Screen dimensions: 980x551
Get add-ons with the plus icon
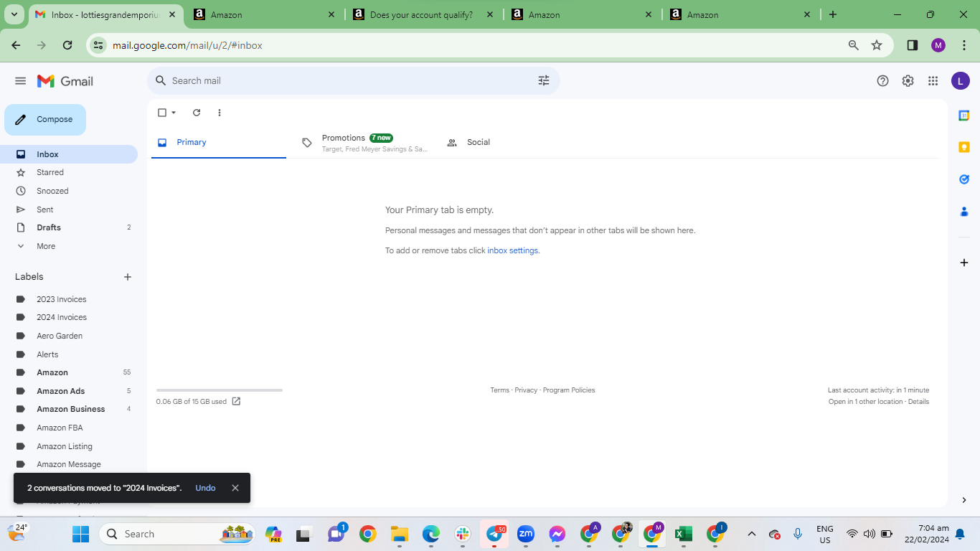click(x=964, y=263)
